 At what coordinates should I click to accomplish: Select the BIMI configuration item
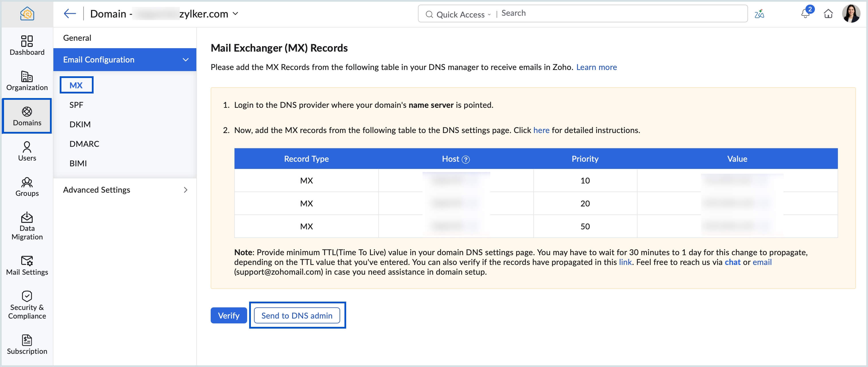(78, 163)
